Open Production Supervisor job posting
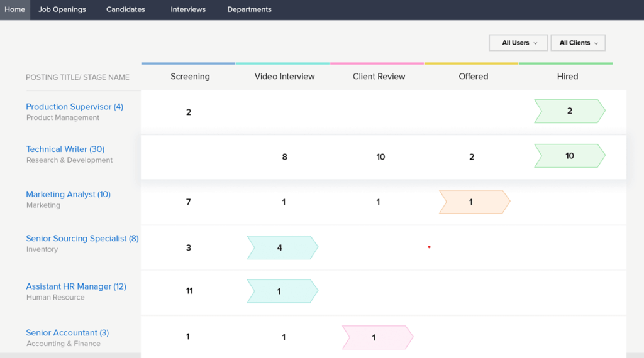Screen dimensions: 644x358 point(75,107)
